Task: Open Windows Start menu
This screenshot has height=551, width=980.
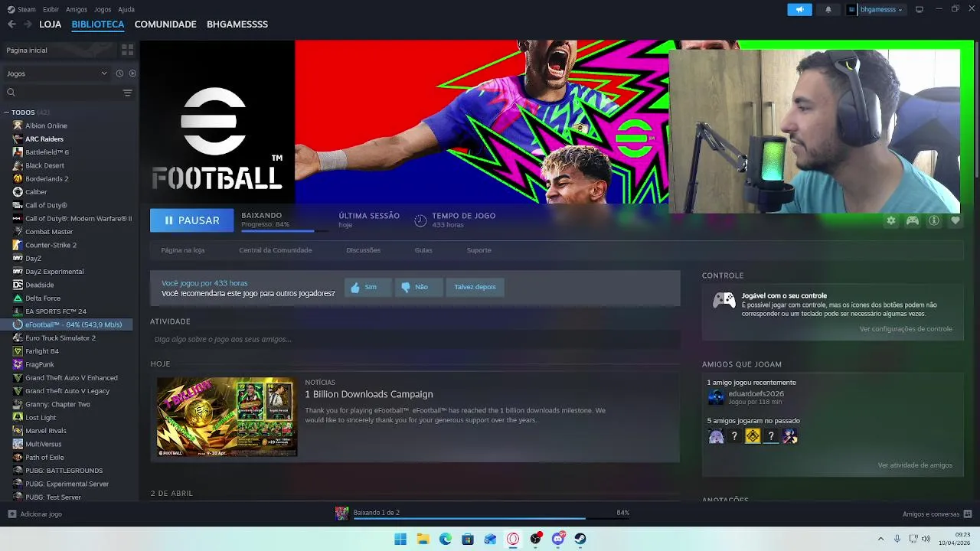Action: [x=400, y=539]
